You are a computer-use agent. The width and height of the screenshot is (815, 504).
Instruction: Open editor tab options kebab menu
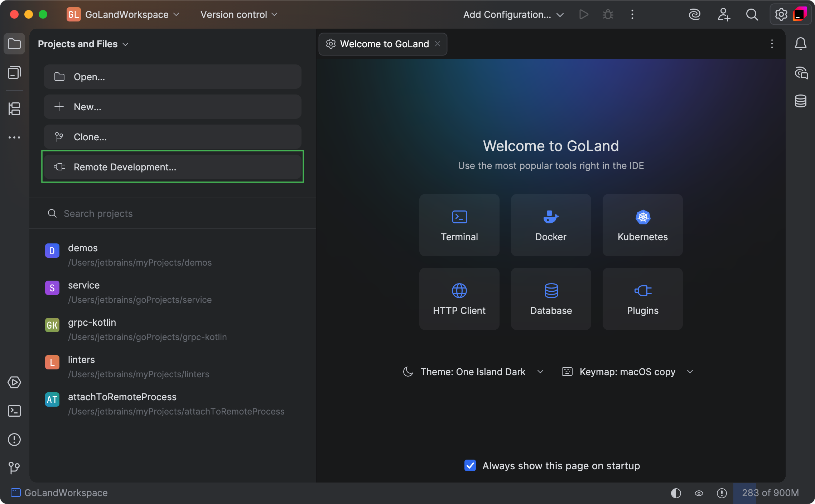pyautogui.click(x=772, y=44)
